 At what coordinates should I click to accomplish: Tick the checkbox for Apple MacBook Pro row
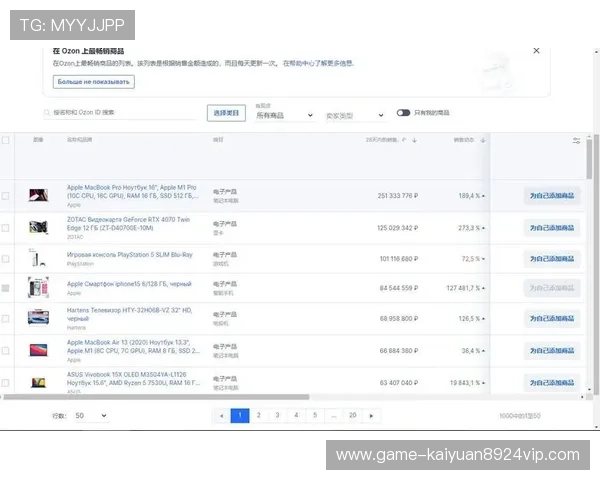[x=6, y=196]
